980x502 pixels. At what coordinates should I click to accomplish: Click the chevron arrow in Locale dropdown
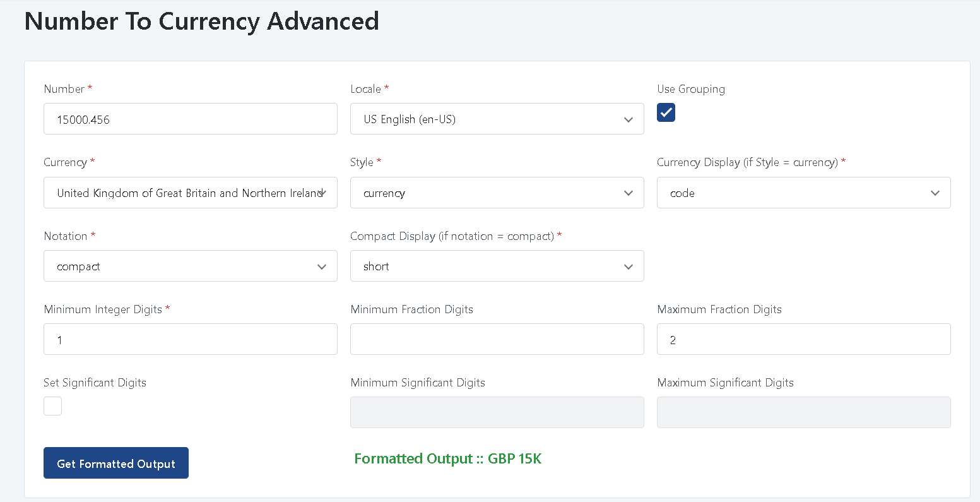pyautogui.click(x=628, y=119)
